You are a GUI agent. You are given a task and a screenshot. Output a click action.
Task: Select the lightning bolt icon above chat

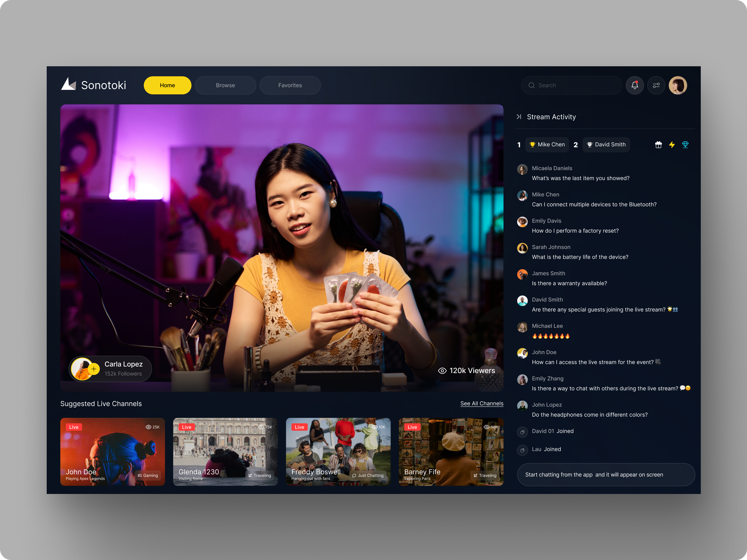pos(672,144)
